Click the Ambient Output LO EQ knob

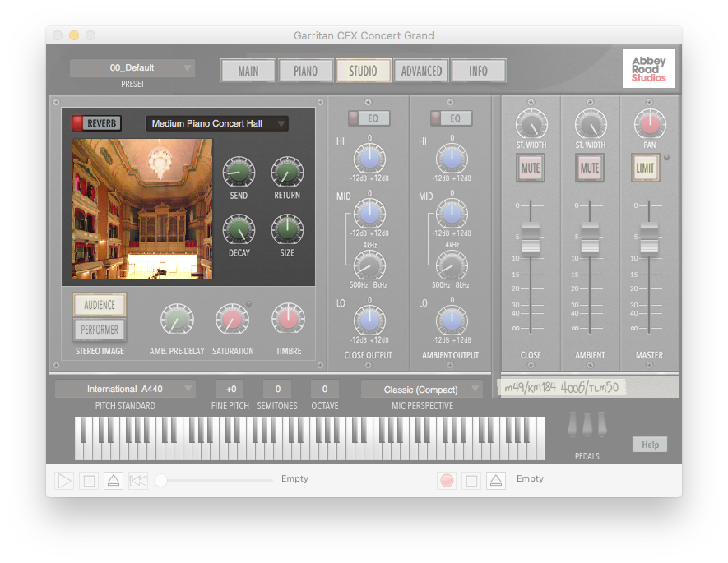(452, 320)
